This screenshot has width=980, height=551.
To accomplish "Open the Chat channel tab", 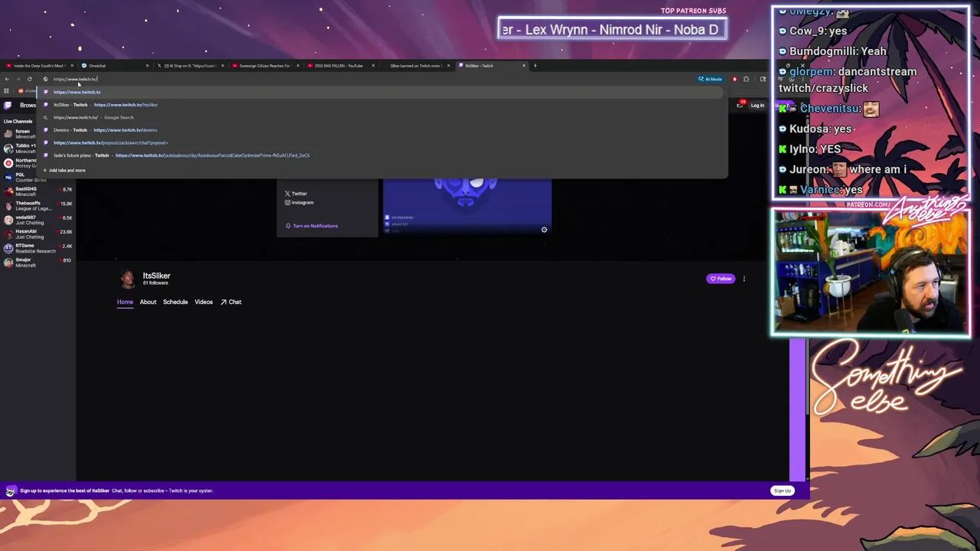I will 231,302.
